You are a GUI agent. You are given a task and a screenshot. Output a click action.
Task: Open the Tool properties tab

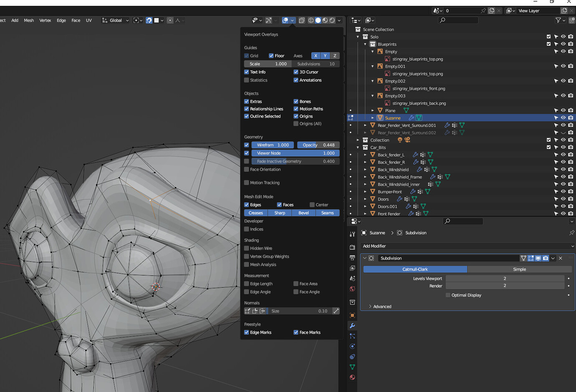click(352, 234)
